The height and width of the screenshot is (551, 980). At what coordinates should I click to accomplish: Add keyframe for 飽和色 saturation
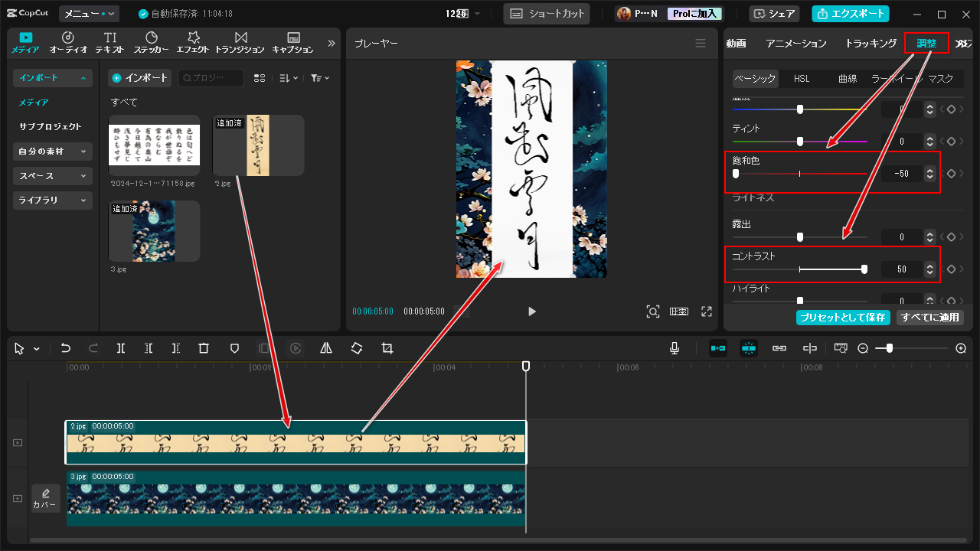tap(951, 174)
